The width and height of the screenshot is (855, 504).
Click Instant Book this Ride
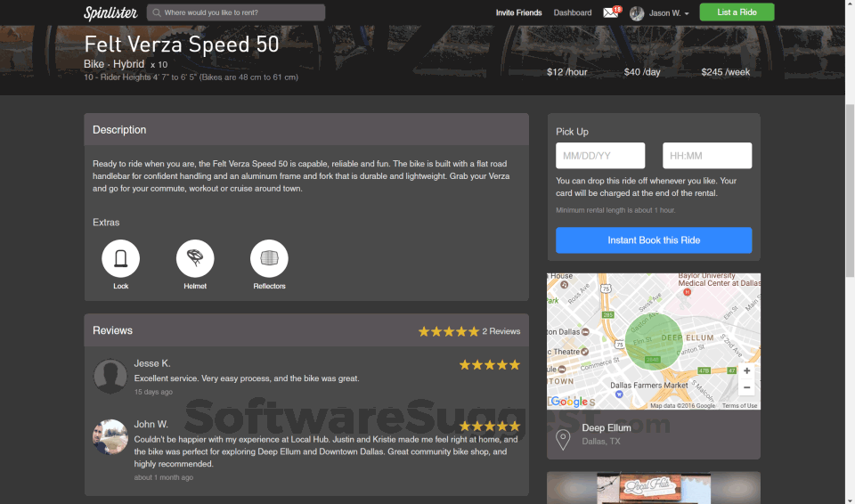[x=654, y=240]
